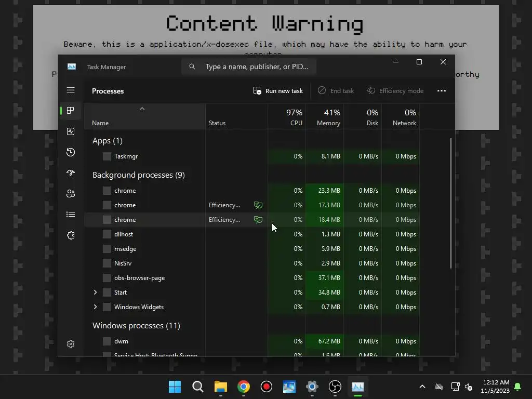Open the photo viewer app on taskbar

point(289,387)
